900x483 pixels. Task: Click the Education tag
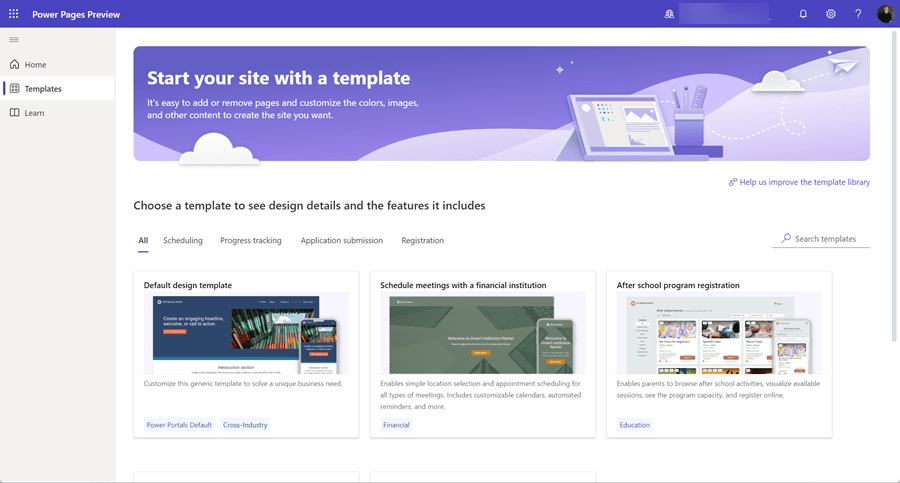634,425
